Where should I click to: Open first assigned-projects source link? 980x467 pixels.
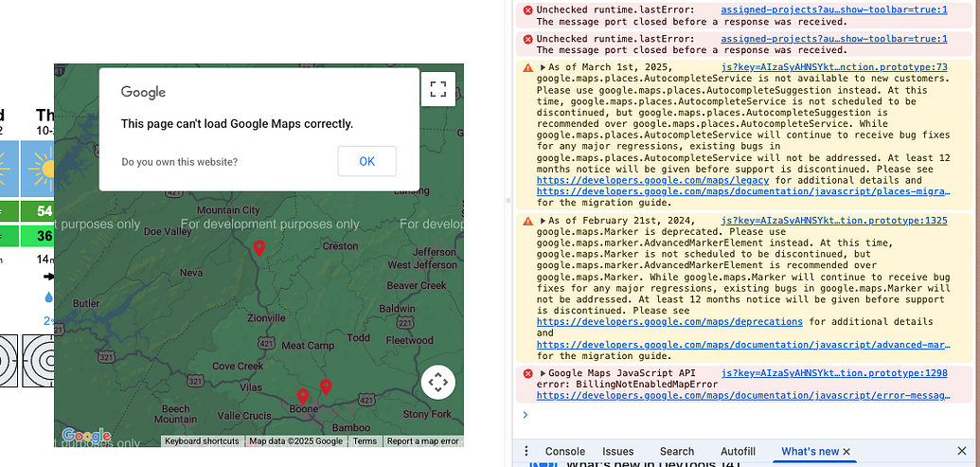click(x=834, y=10)
